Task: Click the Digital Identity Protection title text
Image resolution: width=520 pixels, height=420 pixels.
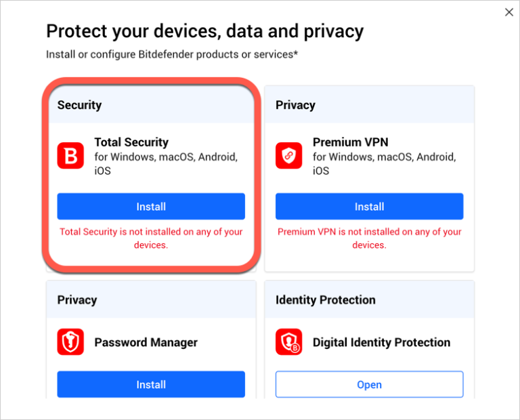Action: coord(381,342)
